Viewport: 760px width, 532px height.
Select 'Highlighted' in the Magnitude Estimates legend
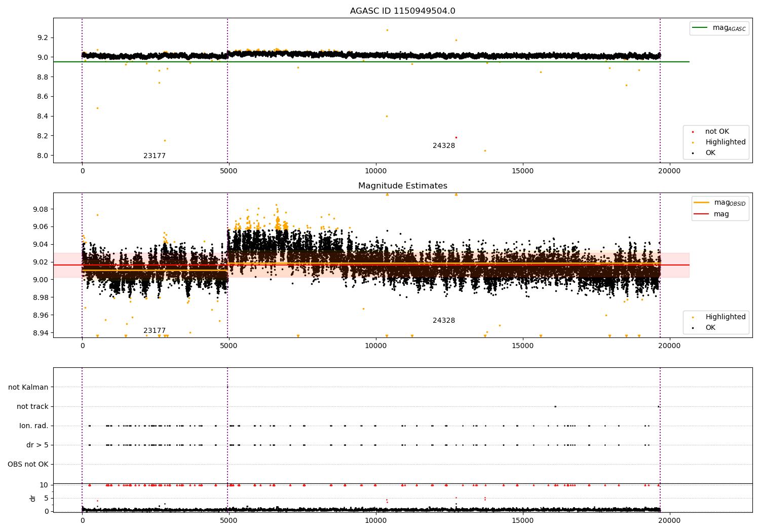pyautogui.click(x=725, y=317)
